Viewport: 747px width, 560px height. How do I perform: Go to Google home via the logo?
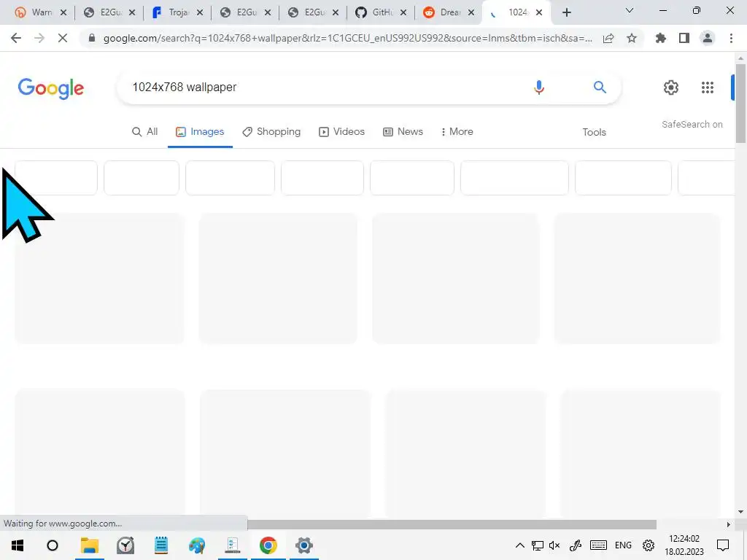click(x=51, y=88)
